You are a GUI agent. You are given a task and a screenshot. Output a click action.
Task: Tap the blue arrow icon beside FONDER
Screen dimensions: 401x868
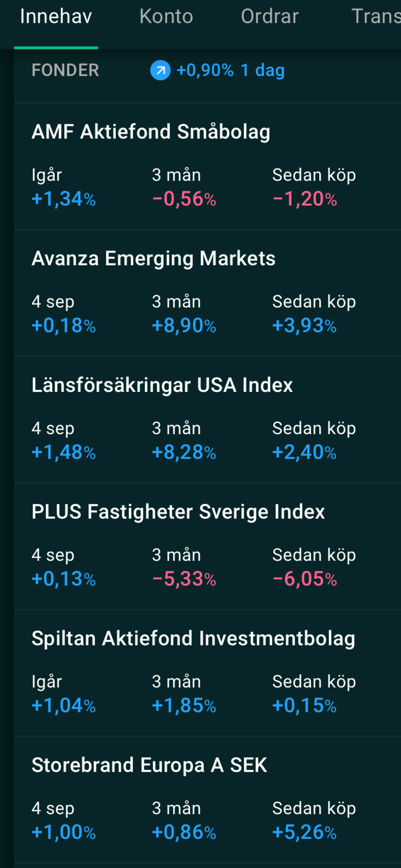pyautogui.click(x=160, y=70)
